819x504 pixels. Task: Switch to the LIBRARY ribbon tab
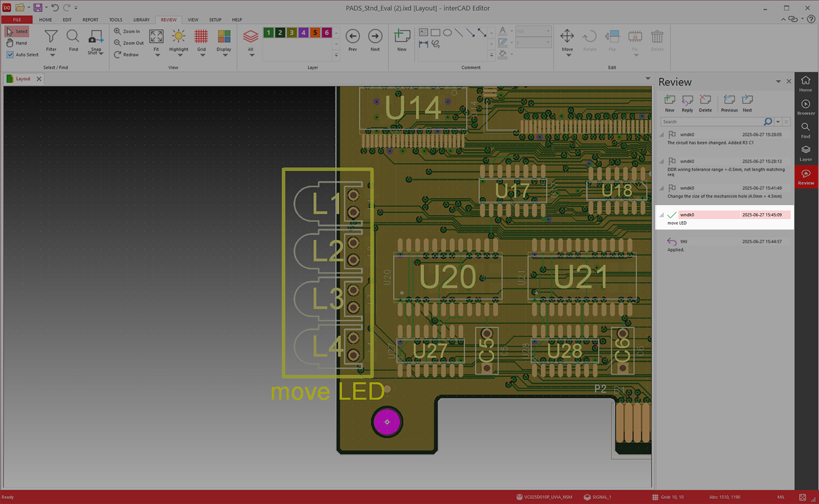142,20
